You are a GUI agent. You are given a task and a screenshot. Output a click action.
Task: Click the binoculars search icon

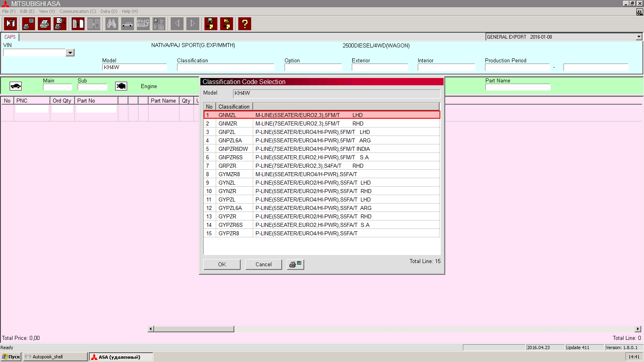[111, 24]
